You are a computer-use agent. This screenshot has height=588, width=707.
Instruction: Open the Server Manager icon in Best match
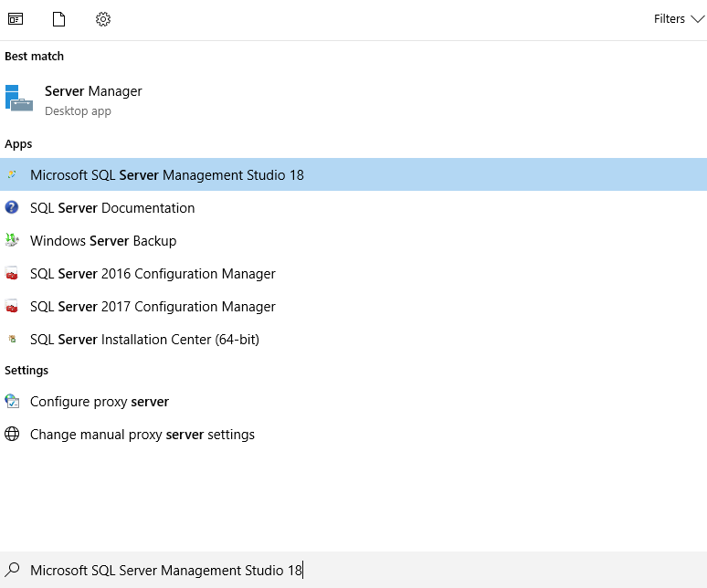pos(19,99)
